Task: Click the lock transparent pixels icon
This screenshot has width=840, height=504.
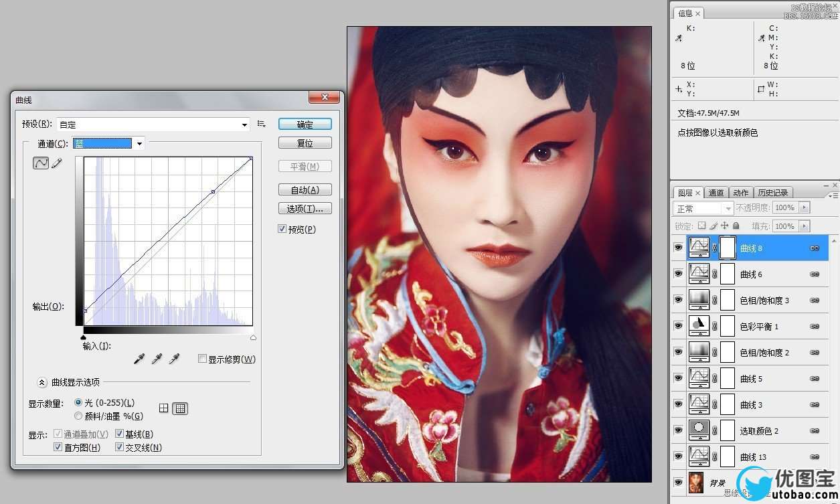Action: 701,226
